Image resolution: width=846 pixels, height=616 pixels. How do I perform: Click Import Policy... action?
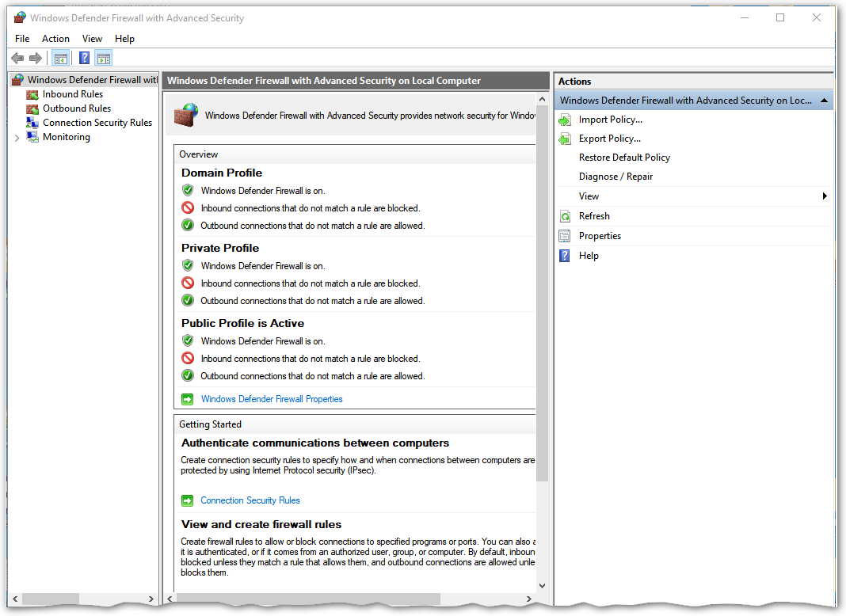(x=611, y=120)
